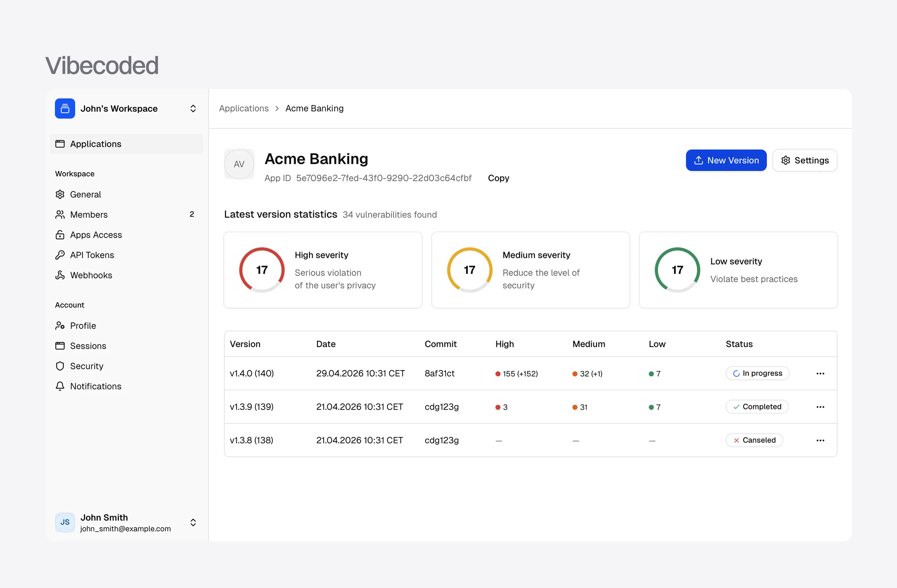
Task: Click the In progress status badge
Action: click(757, 373)
